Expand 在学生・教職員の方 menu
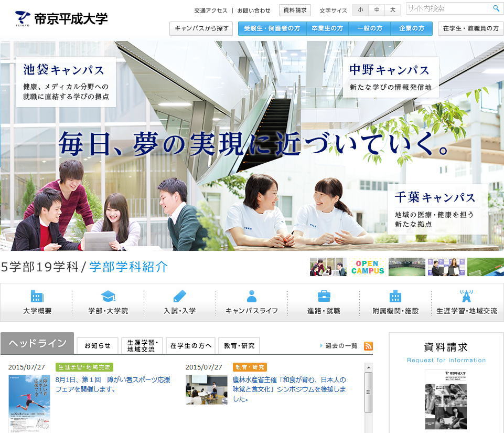This screenshot has width=504, height=433. pyautogui.click(x=470, y=29)
